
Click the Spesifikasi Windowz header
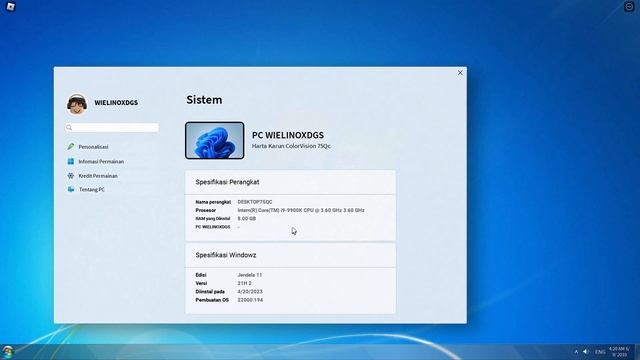tap(226, 255)
